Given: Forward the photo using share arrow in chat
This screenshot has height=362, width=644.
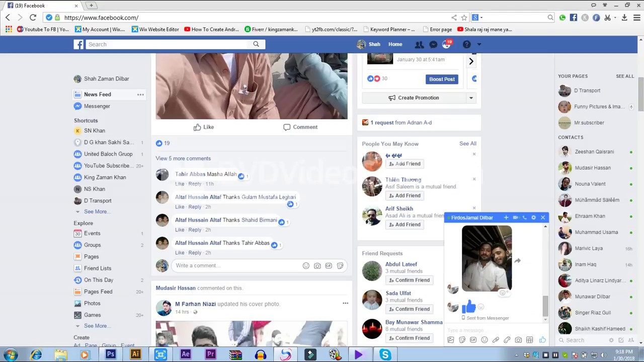Looking at the screenshot, I should [x=517, y=261].
